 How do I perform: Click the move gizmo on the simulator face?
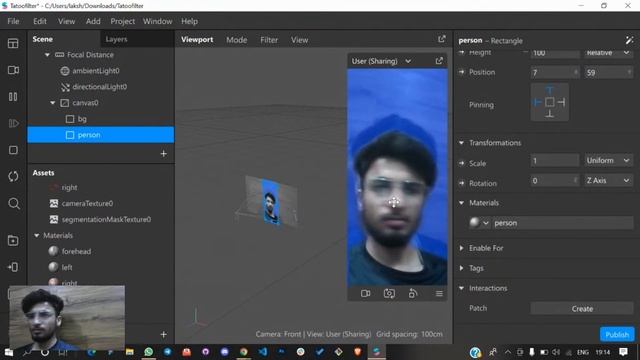click(394, 202)
